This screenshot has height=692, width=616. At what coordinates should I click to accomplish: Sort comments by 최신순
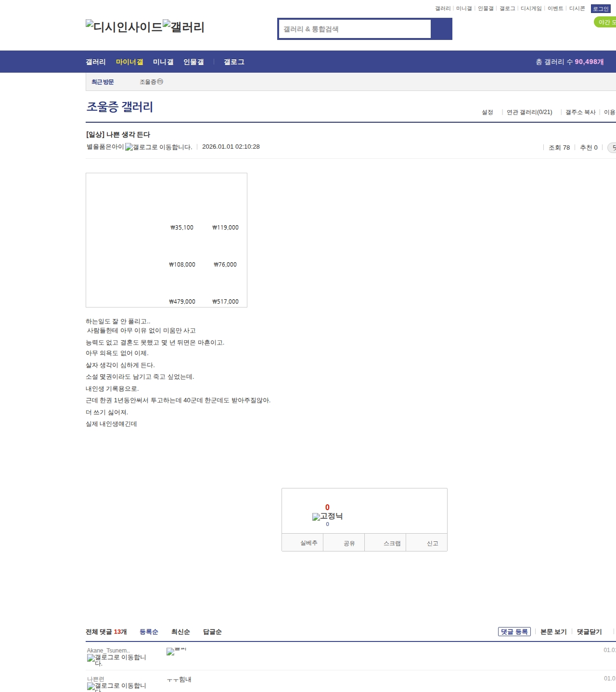[x=180, y=632]
